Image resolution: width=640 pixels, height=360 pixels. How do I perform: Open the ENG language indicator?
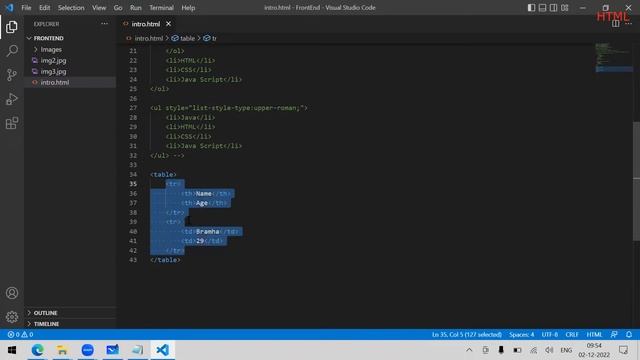click(x=566, y=350)
